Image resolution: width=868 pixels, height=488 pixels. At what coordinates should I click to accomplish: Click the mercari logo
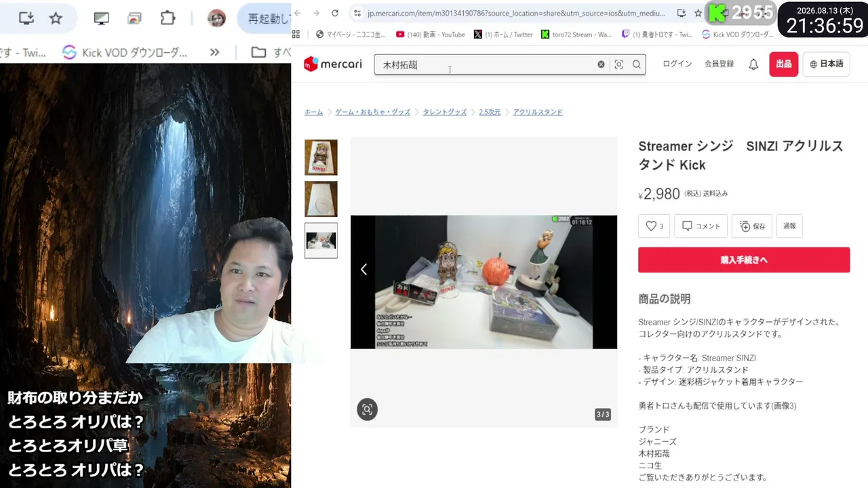pyautogui.click(x=333, y=64)
